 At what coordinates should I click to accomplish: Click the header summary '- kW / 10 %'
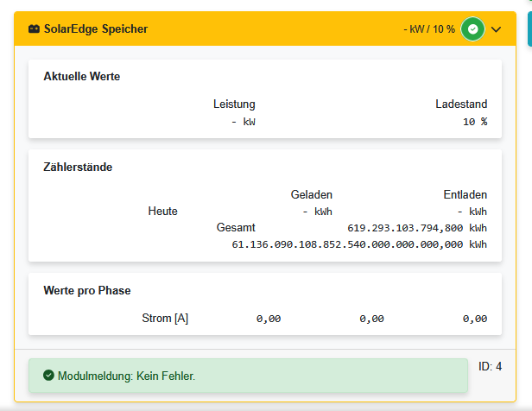[x=429, y=29]
